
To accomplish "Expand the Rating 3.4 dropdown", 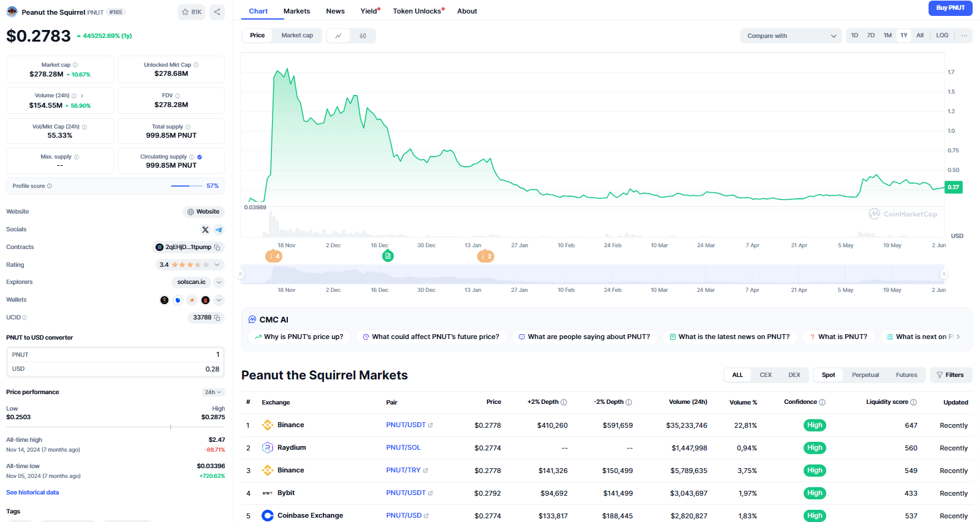I will click(217, 265).
